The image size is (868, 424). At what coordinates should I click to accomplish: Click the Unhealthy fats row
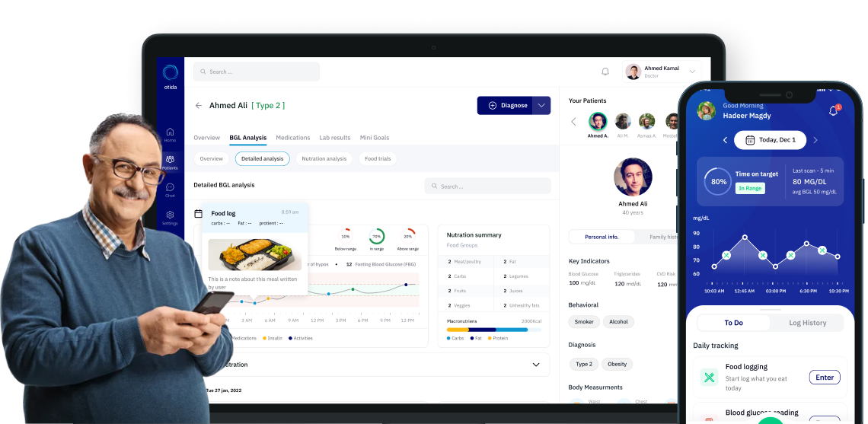(522, 305)
